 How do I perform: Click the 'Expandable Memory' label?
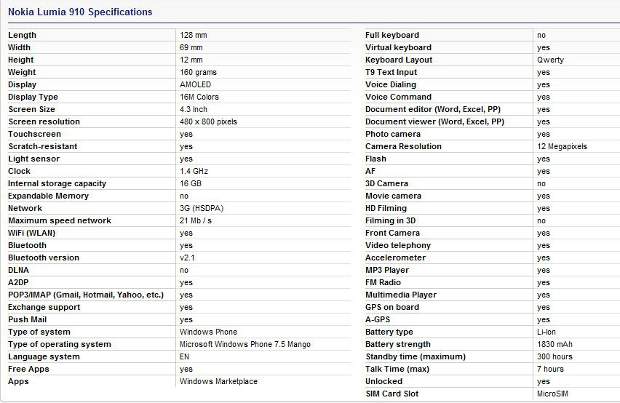pyautogui.click(x=48, y=196)
